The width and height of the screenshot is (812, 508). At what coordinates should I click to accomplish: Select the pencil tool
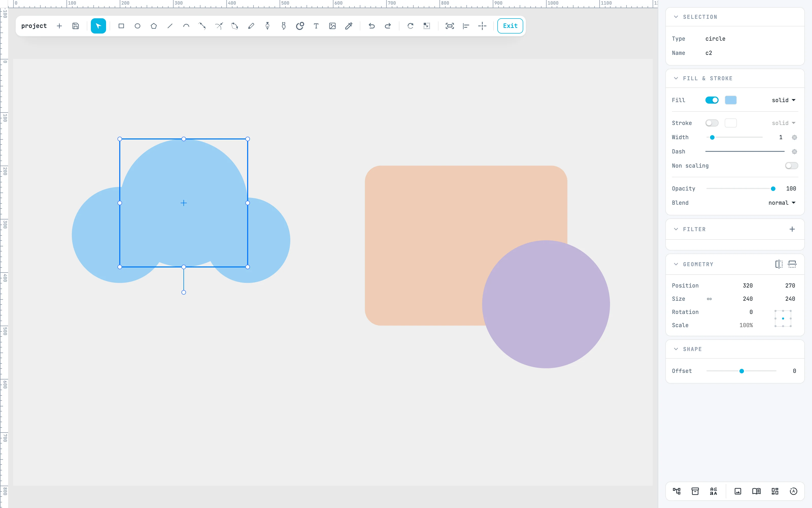[251, 26]
